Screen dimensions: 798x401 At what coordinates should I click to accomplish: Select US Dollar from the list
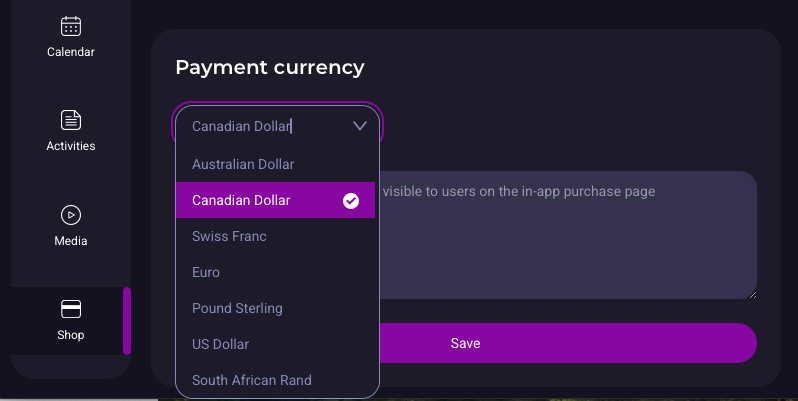[220, 344]
